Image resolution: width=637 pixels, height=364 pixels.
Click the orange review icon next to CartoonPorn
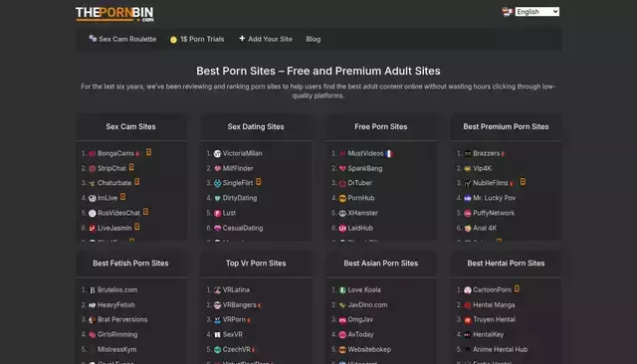point(517,288)
